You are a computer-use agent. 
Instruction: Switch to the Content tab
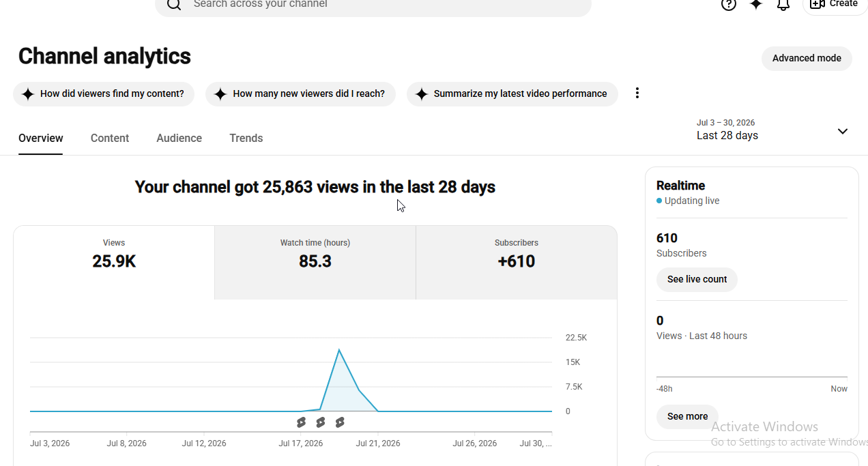[x=110, y=138]
